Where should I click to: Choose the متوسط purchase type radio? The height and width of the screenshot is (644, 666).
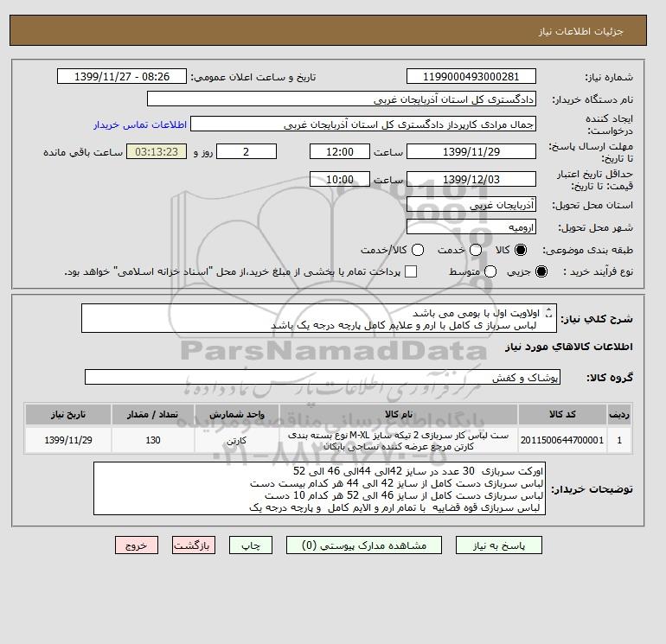click(490, 271)
